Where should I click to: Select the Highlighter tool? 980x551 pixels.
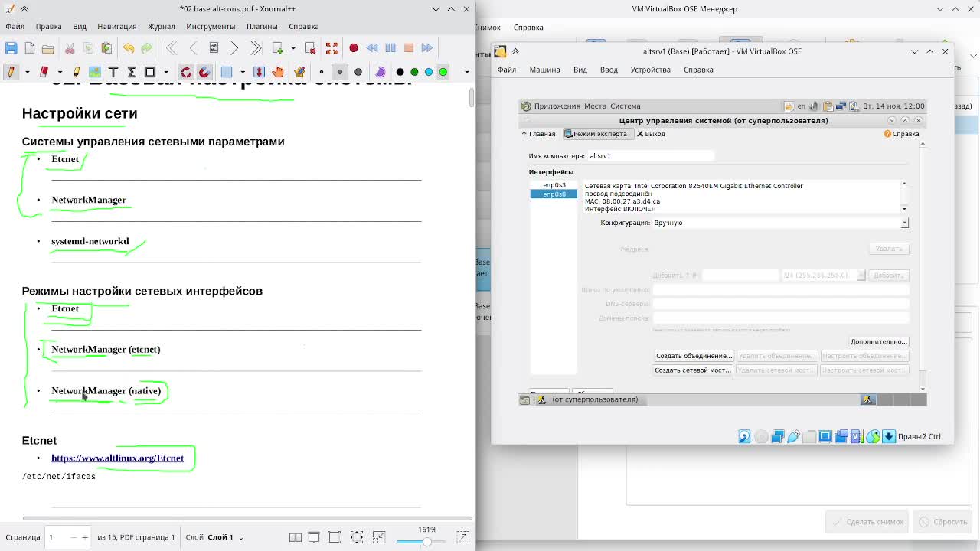[76, 72]
